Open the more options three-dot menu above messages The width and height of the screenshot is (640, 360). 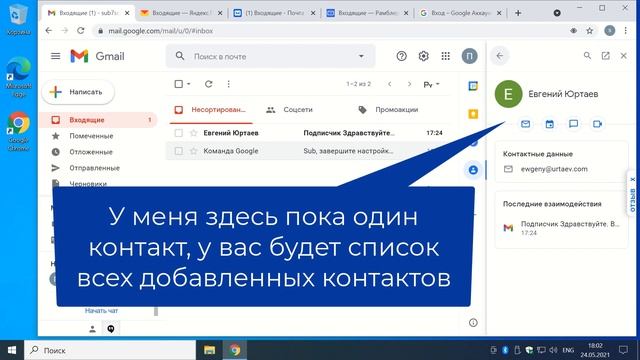pyautogui.click(x=229, y=84)
